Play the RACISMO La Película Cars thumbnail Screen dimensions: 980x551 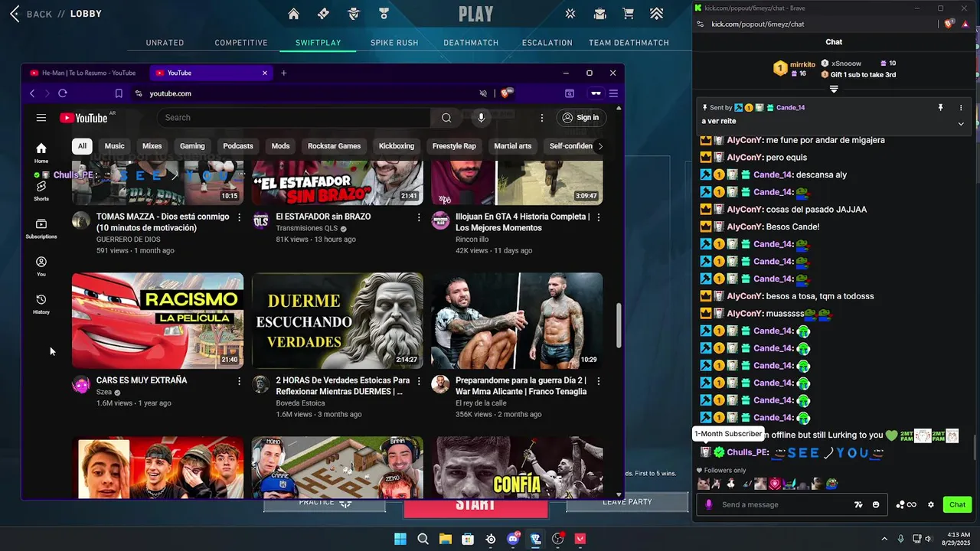(158, 321)
